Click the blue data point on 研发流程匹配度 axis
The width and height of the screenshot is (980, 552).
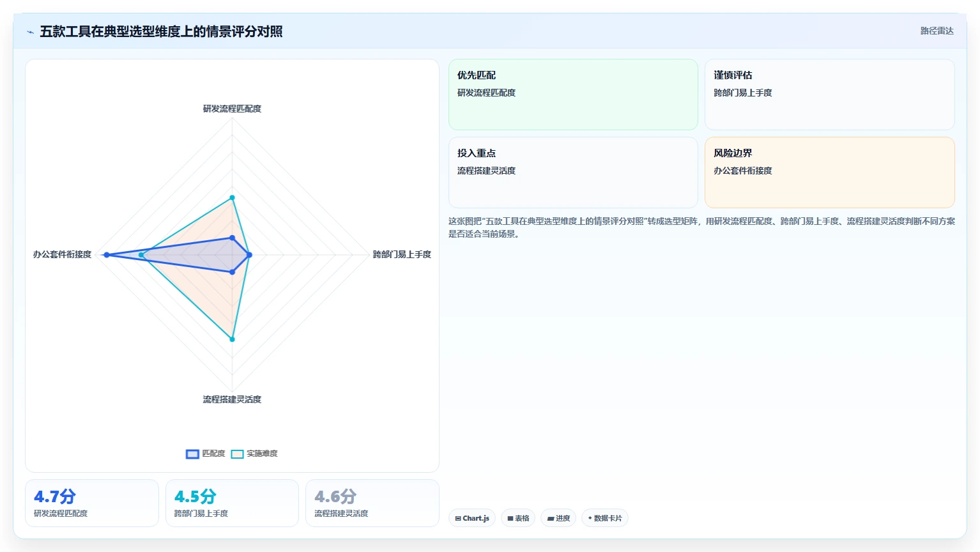tap(232, 238)
